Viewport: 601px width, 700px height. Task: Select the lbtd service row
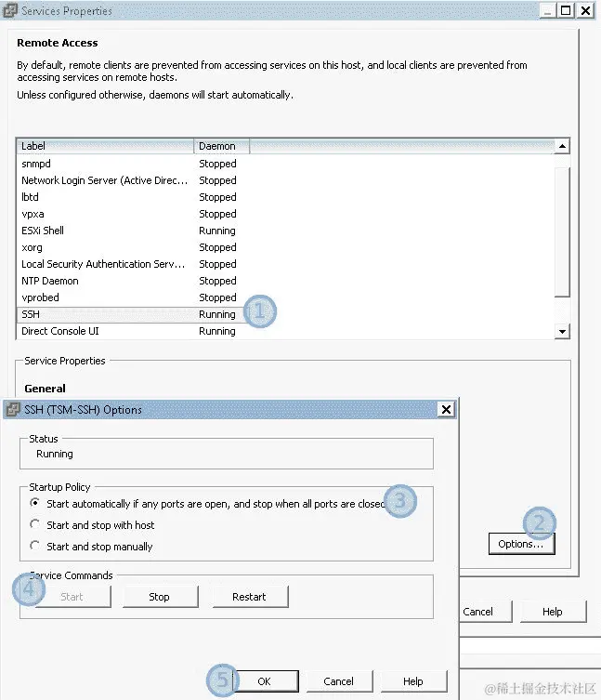[285, 197]
